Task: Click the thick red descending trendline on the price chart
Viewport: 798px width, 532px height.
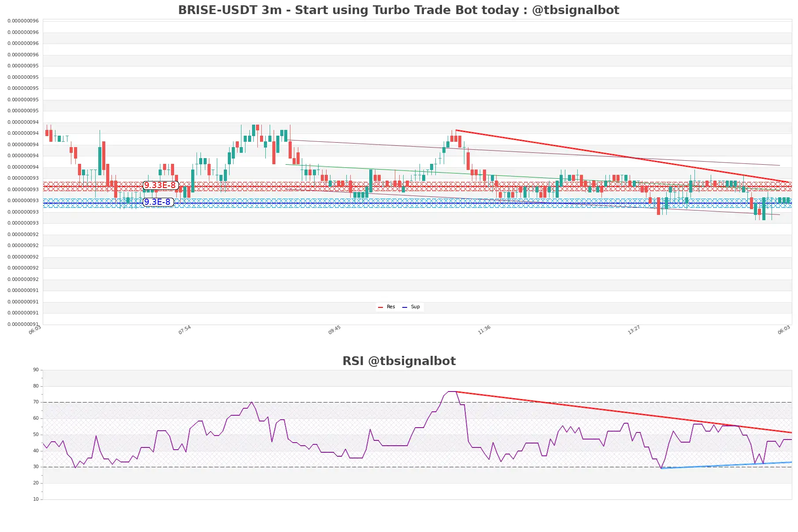Action: (622, 156)
